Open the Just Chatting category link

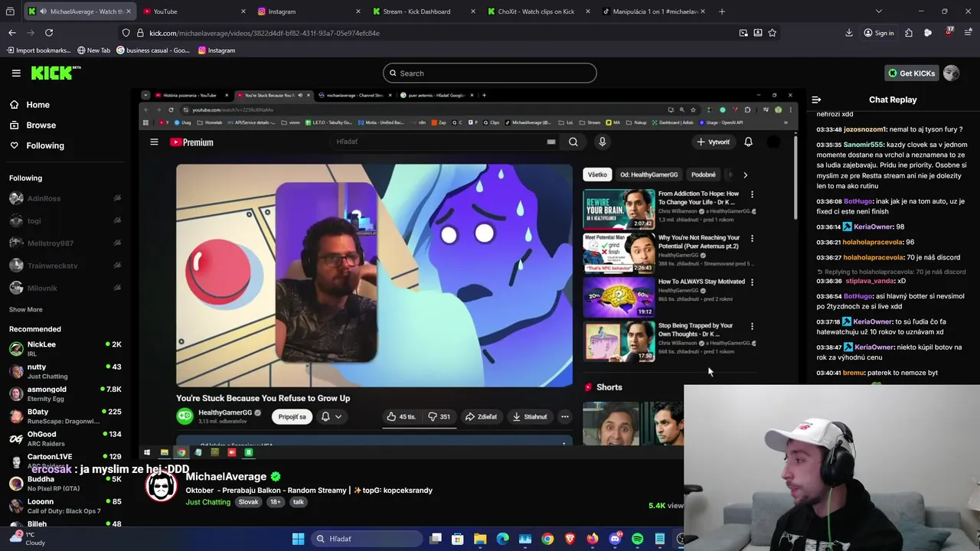(x=207, y=502)
